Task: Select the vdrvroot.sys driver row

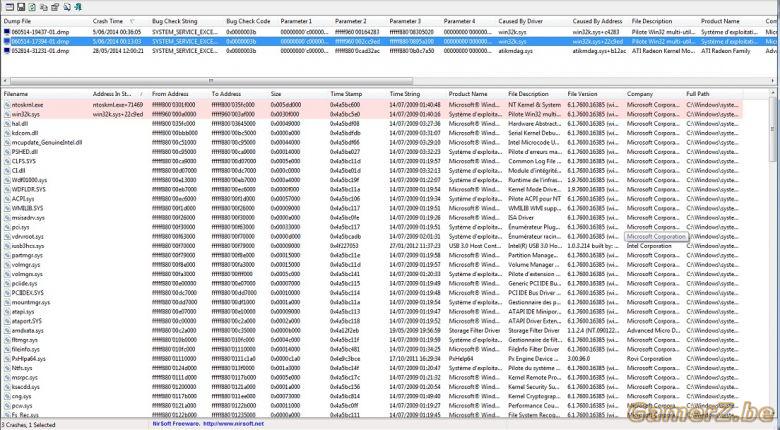Action: pyautogui.click(x=372, y=237)
